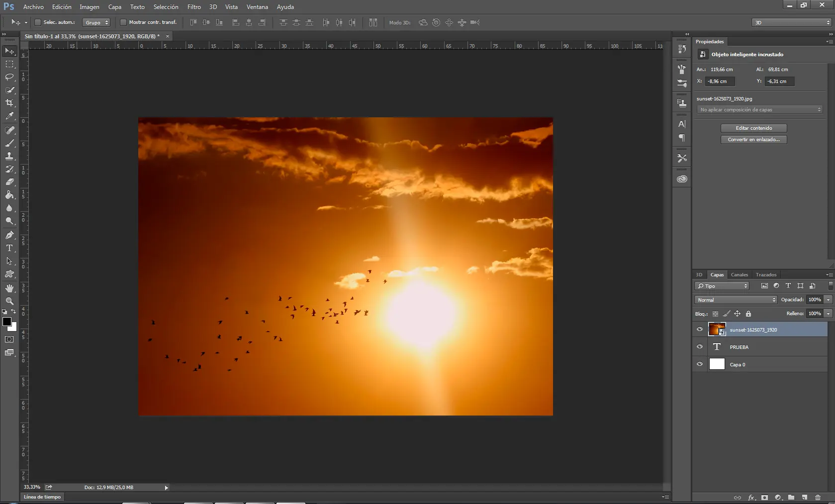Viewport: 835px width, 504px height.
Task: Open the Relleno dropdown arrow
Action: point(828,314)
